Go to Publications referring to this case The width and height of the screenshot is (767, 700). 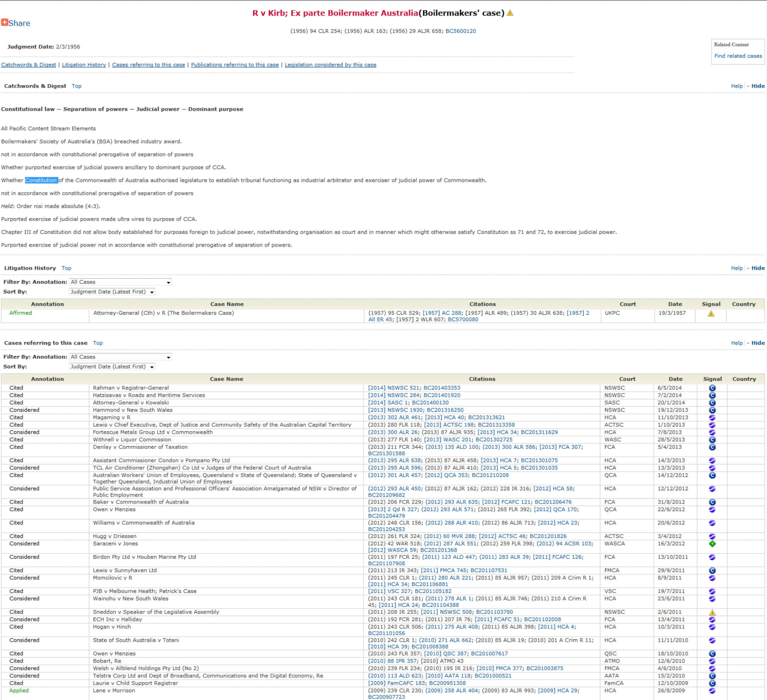coord(235,65)
